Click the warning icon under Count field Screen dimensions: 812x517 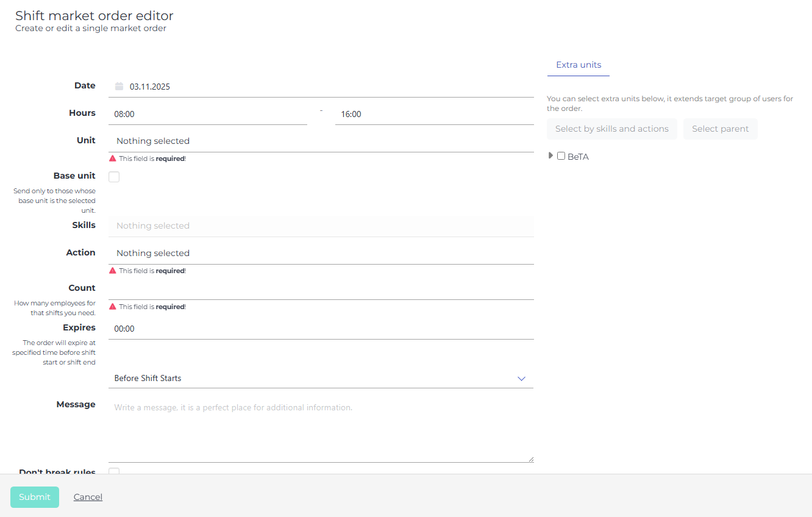(113, 307)
